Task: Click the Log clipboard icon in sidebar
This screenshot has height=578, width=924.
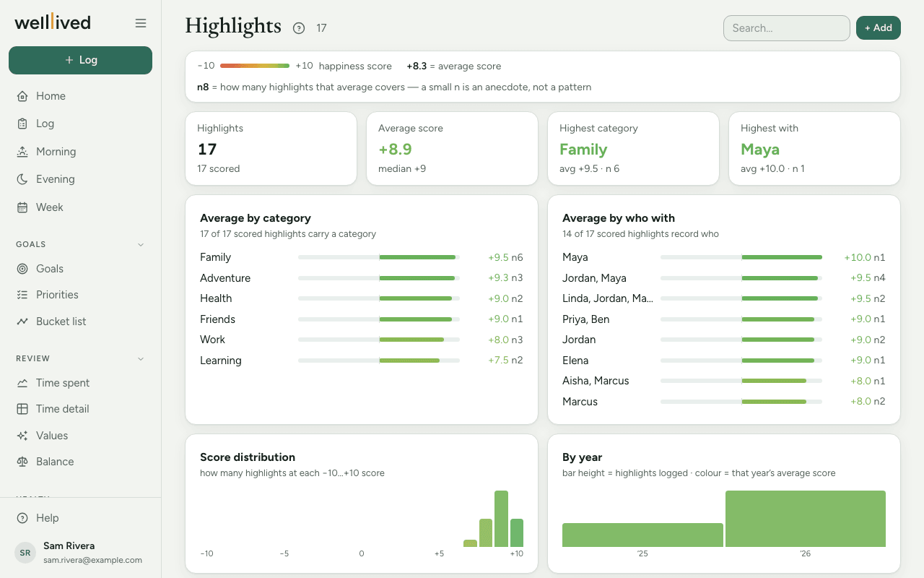Action: [x=22, y=124]
